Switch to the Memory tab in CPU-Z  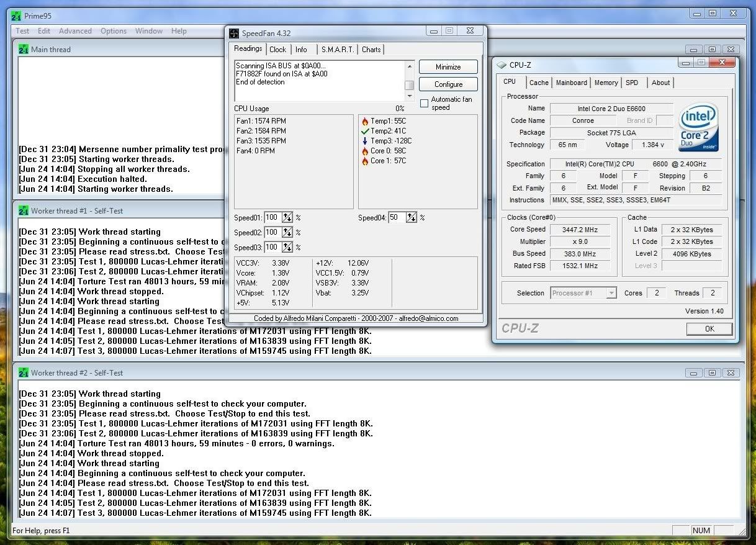606,83
